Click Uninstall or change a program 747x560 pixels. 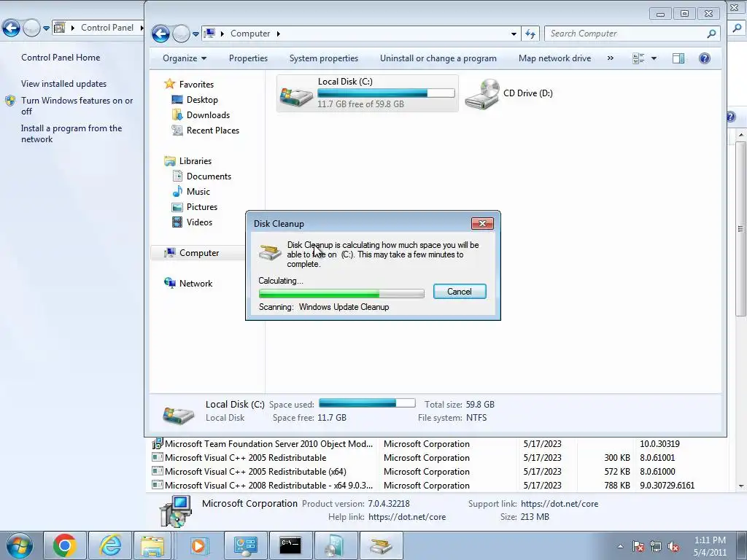click(438, 58)
